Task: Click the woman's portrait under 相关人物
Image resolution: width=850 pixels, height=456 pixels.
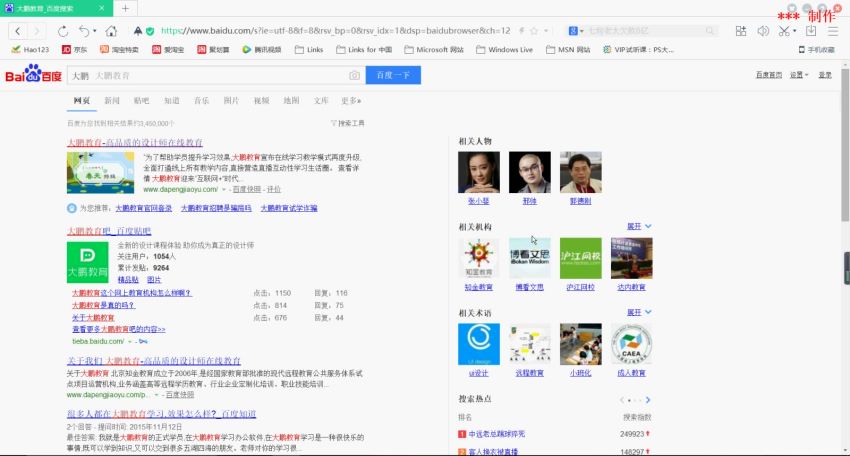Action: click(479, 172)
